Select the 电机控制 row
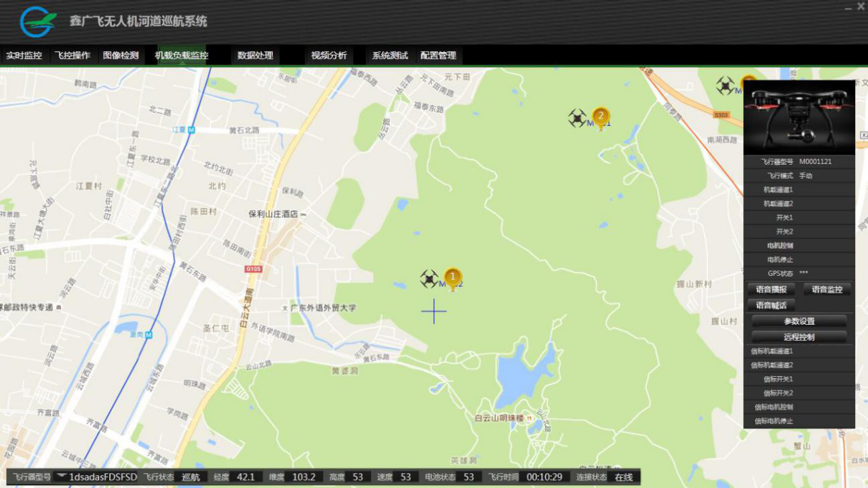The width and height of the screenshot is (868, 488). click(x=799, y=245)
